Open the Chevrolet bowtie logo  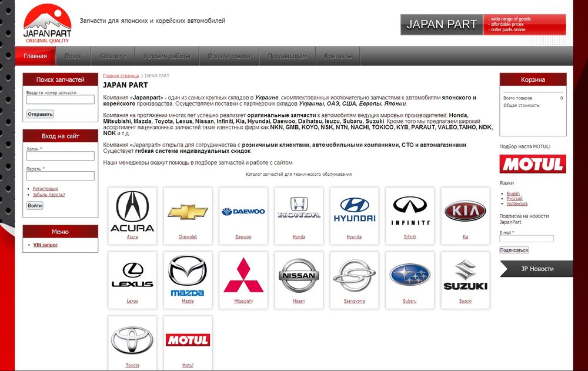188,212
